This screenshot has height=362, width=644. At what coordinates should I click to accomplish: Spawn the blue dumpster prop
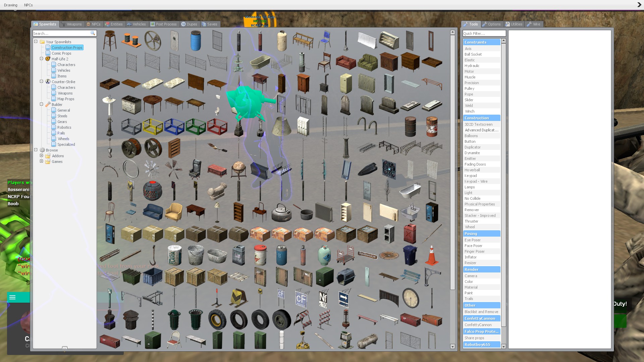coord(153,277)
